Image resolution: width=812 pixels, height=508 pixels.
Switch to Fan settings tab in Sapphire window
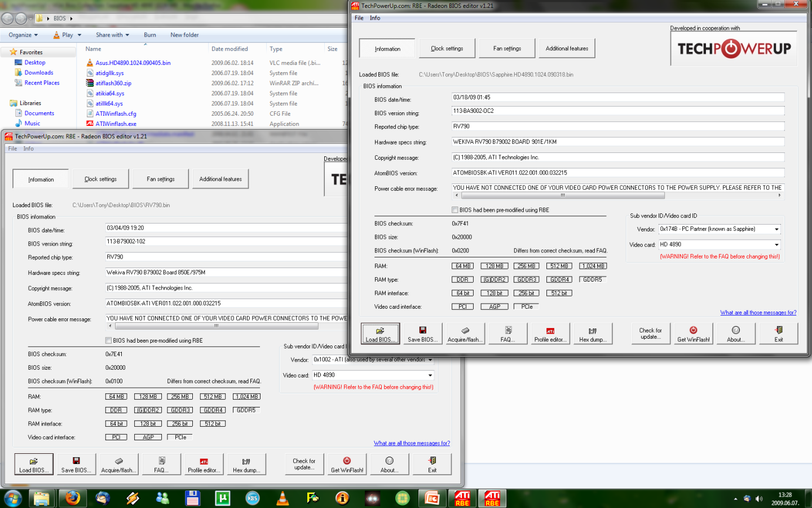tap(507, 49)
